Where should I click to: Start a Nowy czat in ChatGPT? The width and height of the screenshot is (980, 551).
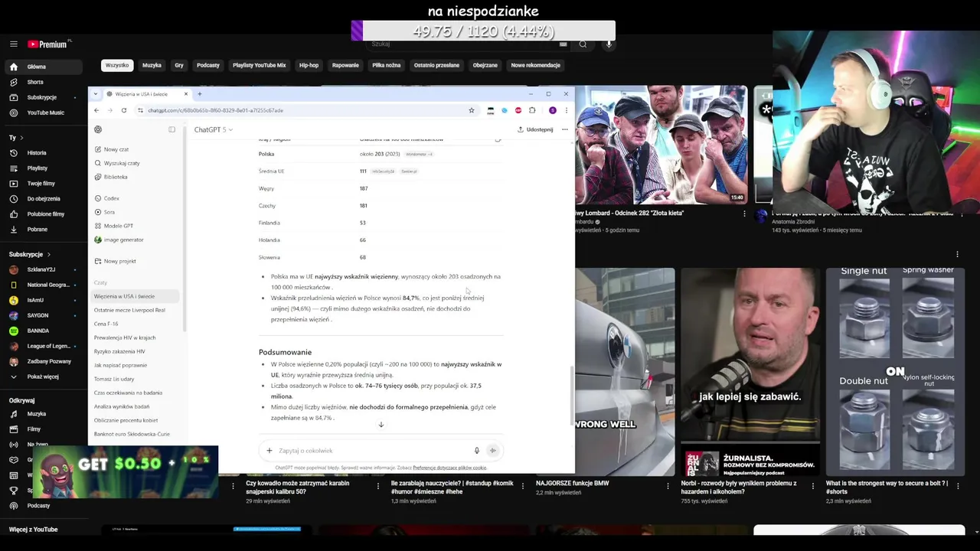click(x=116, y=149)
